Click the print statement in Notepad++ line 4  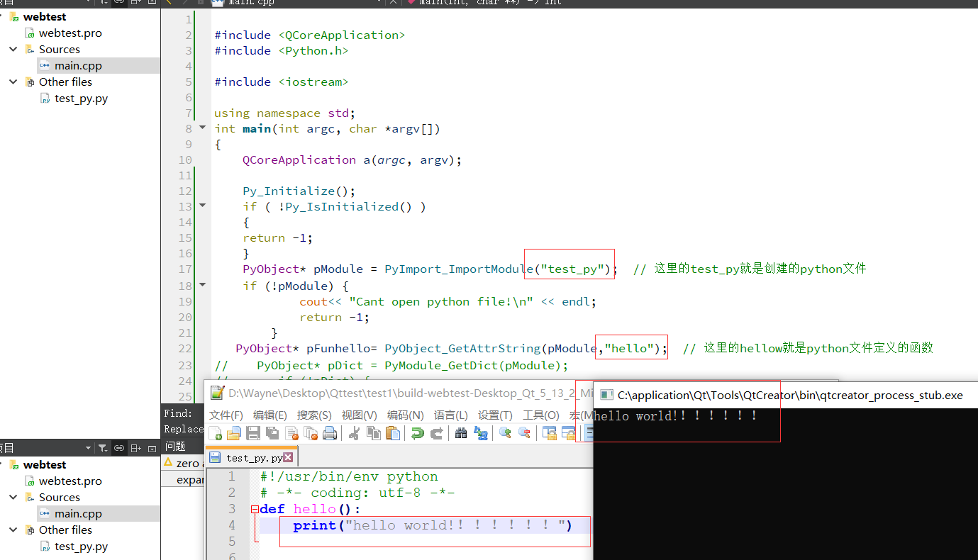coord(432,525)
